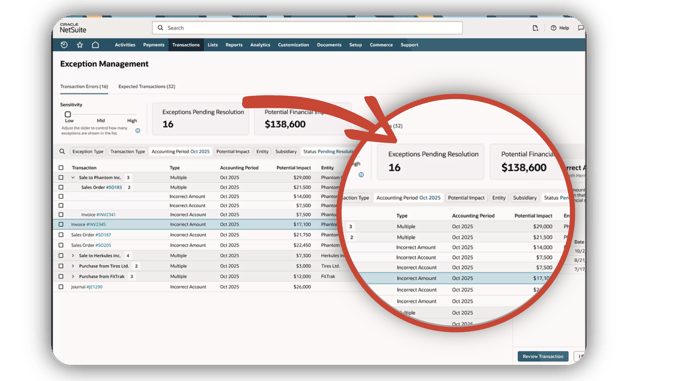Screen dimensions: 678x381
Task: Click the magnifier icon in the Search bar
Action: 160,28
